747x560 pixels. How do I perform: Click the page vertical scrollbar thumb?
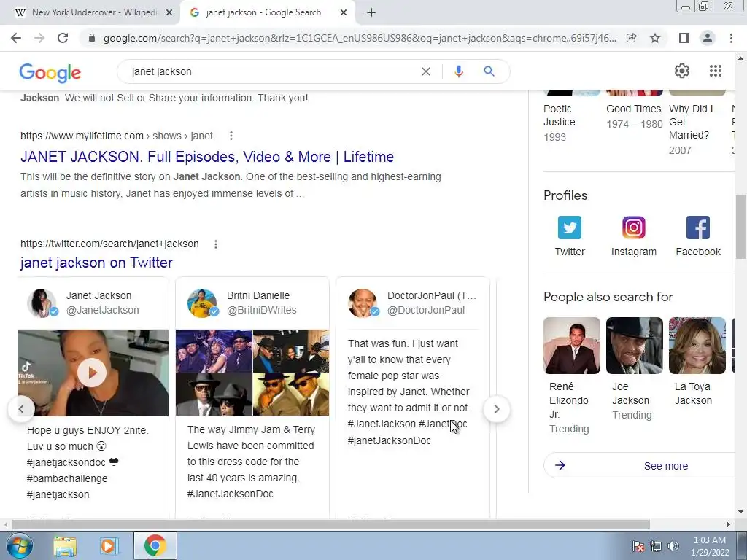[x=740, y=226]
